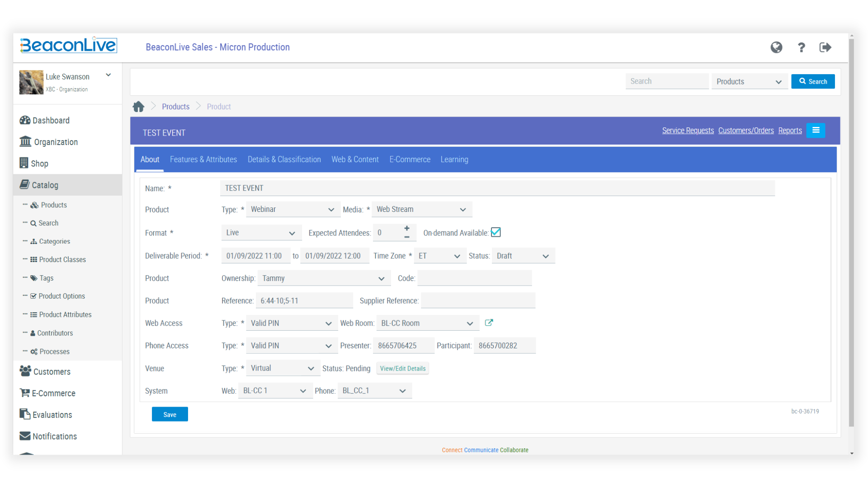
Task: Open Product Type Webinar dropdown
Action: (x=293, y=209)
